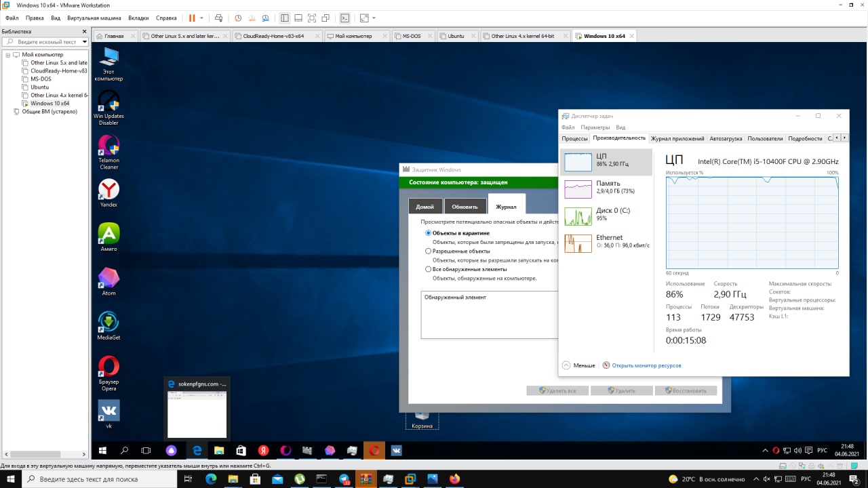Select the Амиго desktop icon

(x=108, y=237)
